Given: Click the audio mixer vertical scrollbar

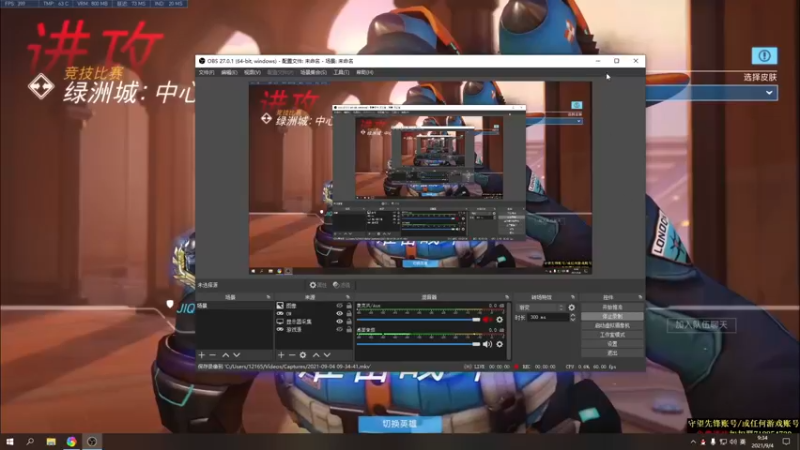Looking at the screenshot, I should (509, 331).
